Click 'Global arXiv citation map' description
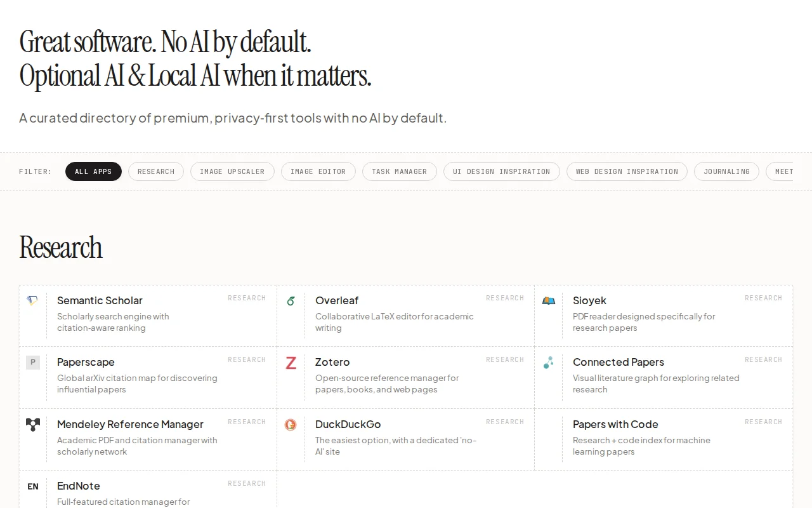This screenshot has width=812, height=508. tap(137, 384)
